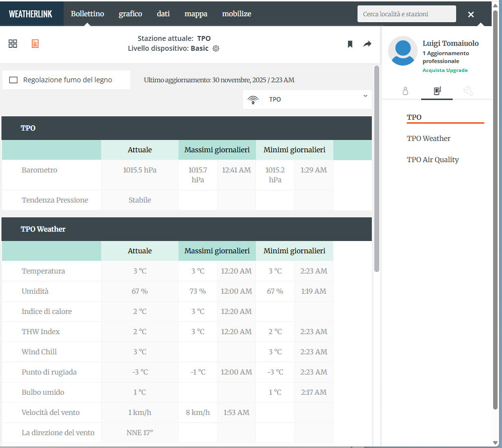Switch to the grid tile view icon
The height and width of the screenshot is (448, 502).
point(13,44)
